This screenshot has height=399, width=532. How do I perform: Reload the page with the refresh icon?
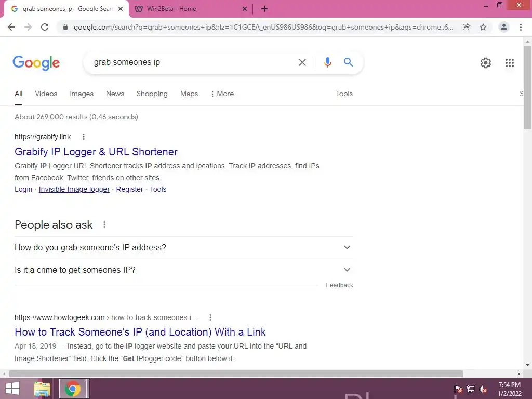pos(45,27)
